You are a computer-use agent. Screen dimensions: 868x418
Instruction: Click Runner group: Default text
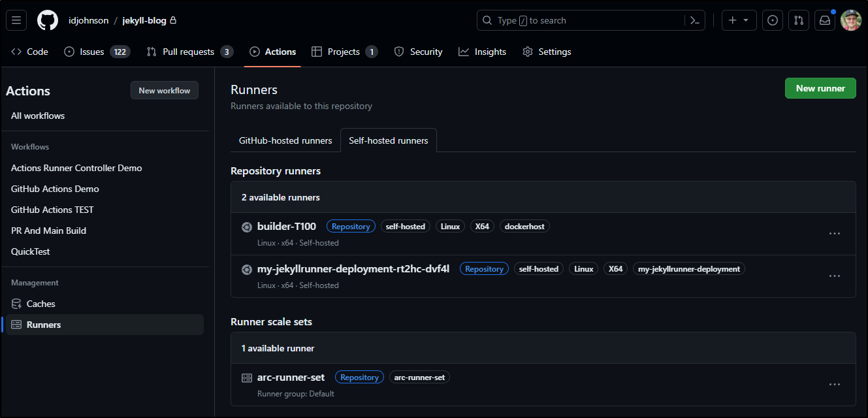tap(296, 394)
